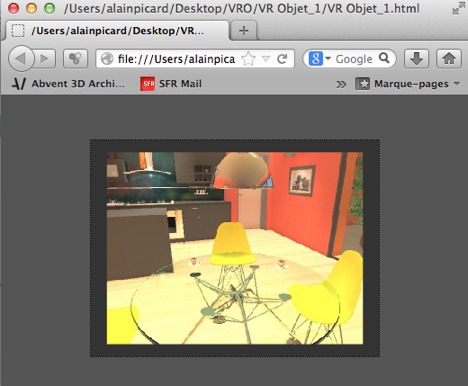Click inside the Google search field
468x386 pixels.
[x=354, y=59]
